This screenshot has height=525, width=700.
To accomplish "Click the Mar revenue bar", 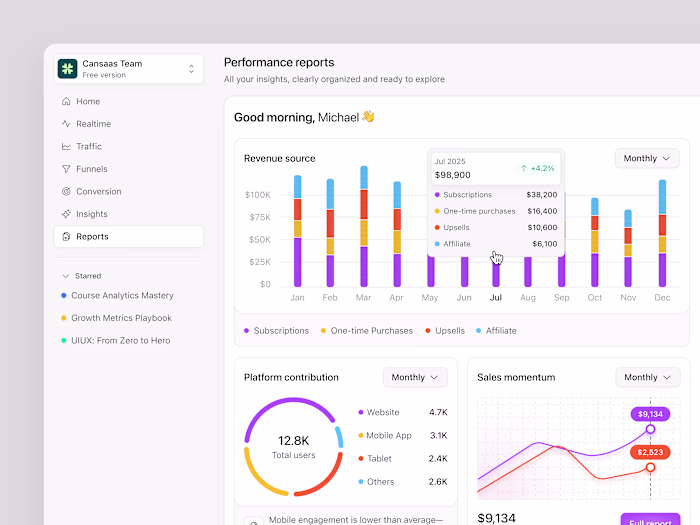I will pos(364,226).
